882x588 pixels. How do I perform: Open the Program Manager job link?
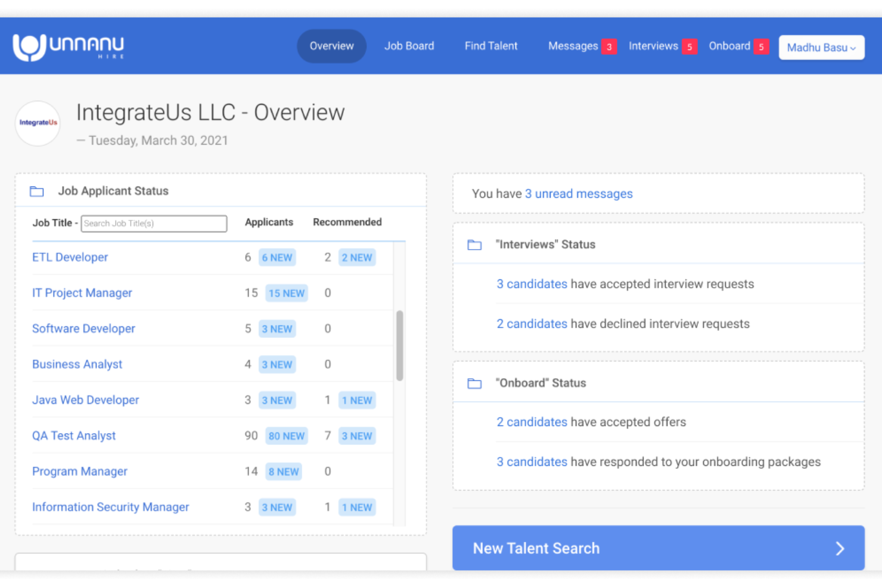79,472
